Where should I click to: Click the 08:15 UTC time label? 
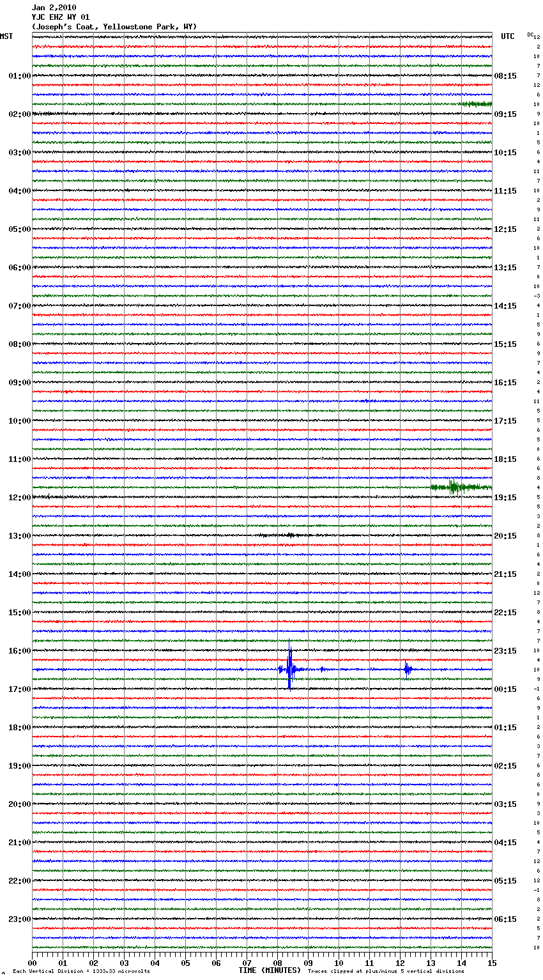pyautogui.click(x=505, y=76)
